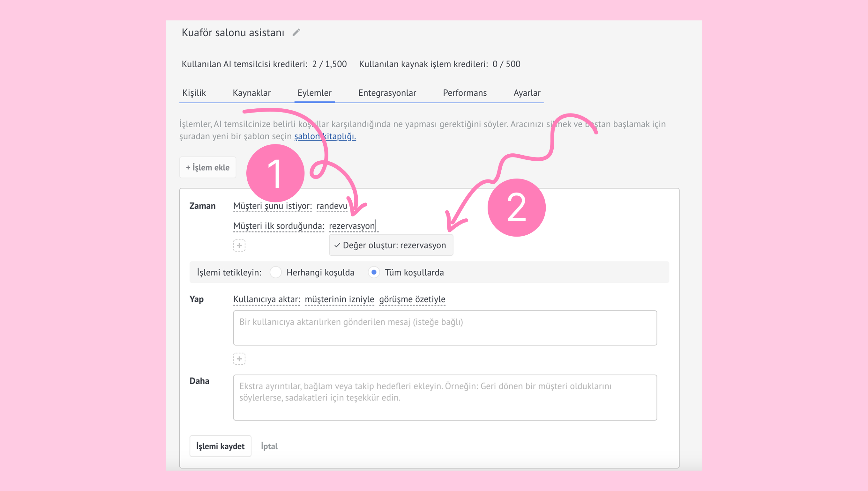Open the Performans tab
This screenshot has width=868, height=491.
464,93
